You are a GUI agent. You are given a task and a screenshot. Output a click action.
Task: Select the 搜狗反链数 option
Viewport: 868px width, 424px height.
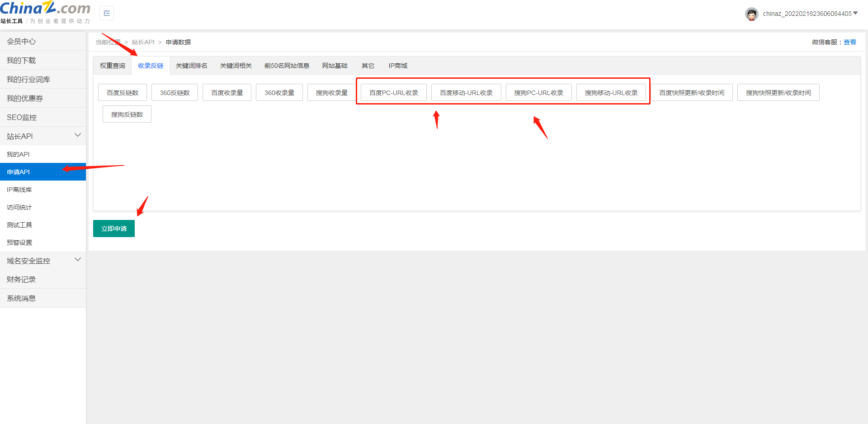tap(127, 114)
